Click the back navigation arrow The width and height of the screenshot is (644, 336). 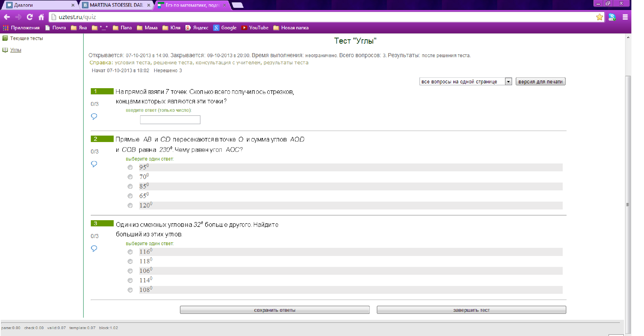(x=7, y=17)
